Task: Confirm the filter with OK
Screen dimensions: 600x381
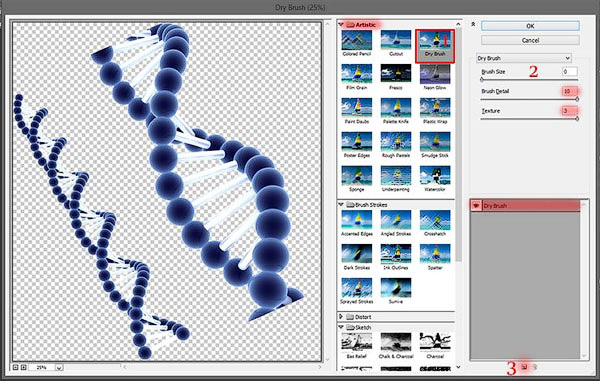Action: [x=530, y=26]
